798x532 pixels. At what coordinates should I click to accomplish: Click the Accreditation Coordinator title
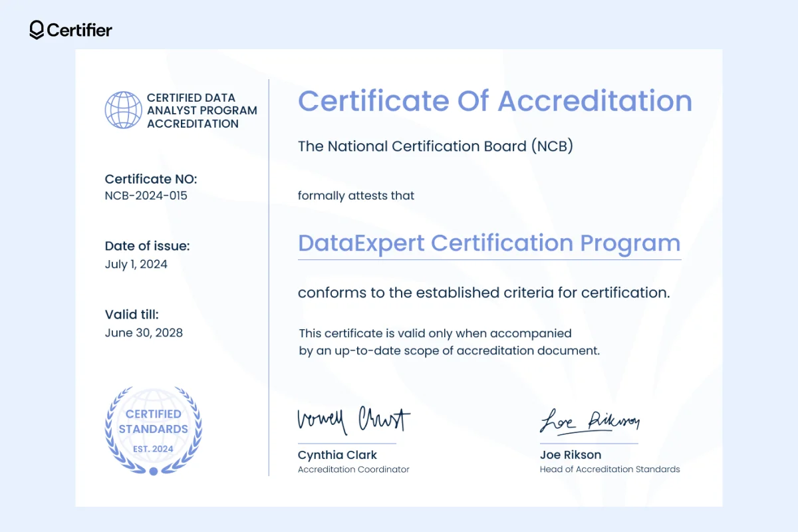[x=353, y=469]
